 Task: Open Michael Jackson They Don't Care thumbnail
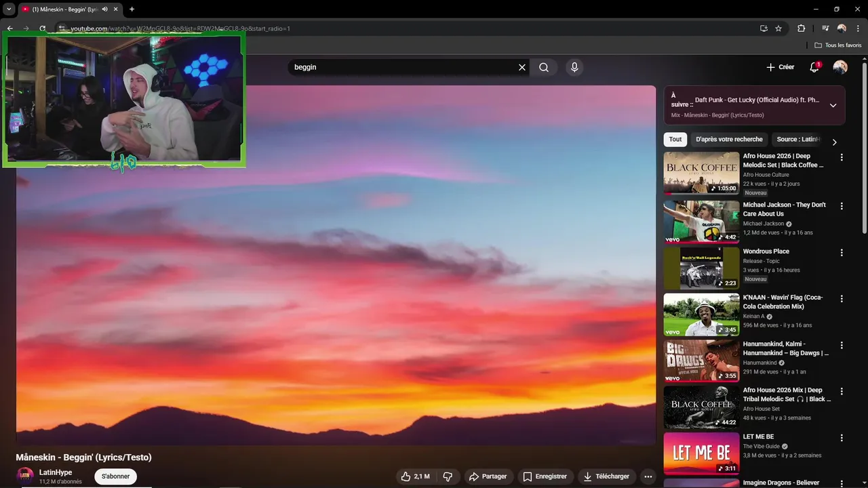(x=701, y=222)
